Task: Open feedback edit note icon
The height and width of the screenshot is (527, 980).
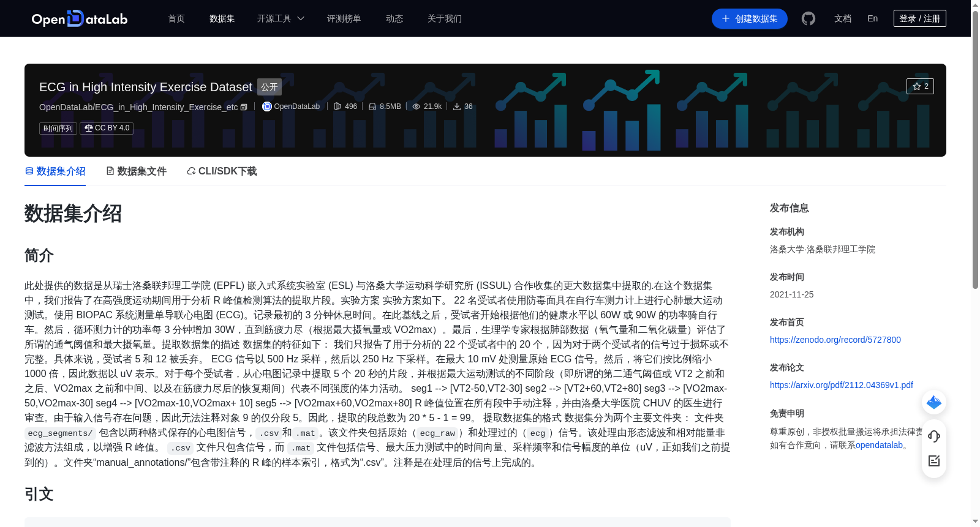Action: tap(934, 461)
